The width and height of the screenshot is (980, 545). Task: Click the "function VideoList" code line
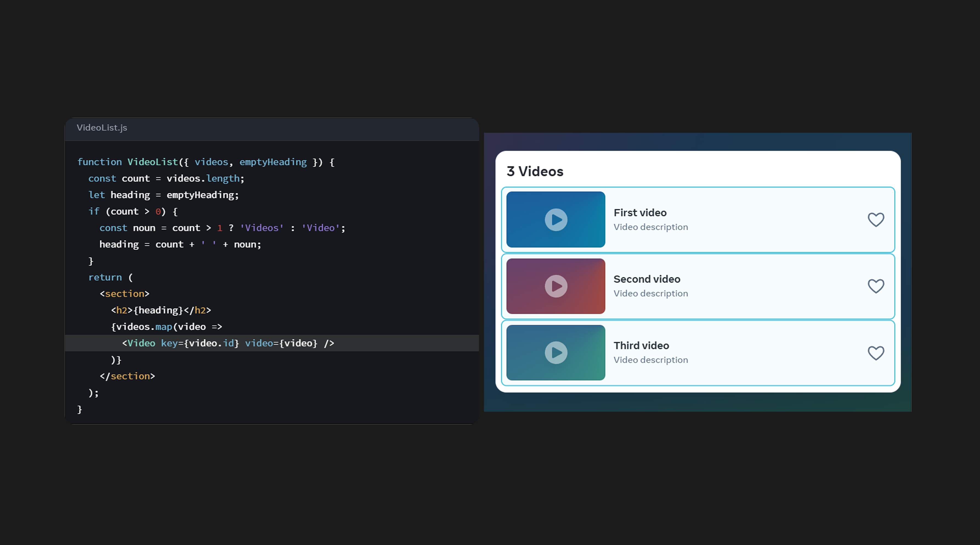(x=206, y=162)
